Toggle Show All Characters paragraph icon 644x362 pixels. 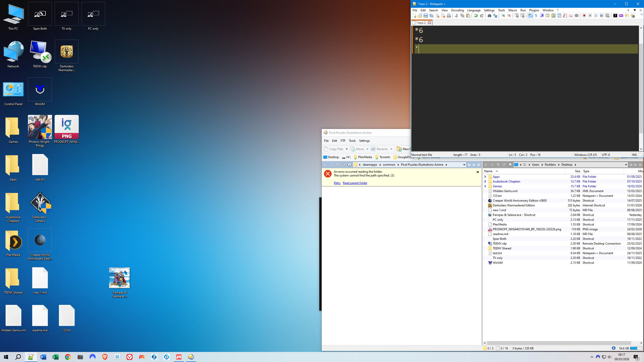(536, 16)
